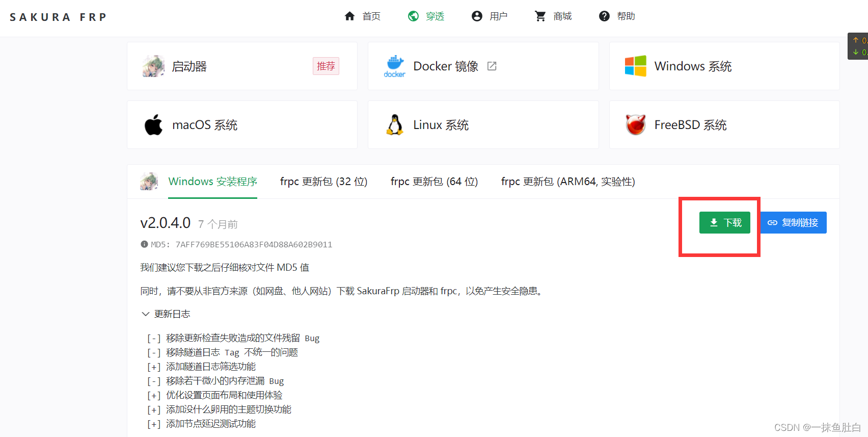Image resolution: width=868 pixels, height=437 pixels.
Task: Click the Apple logo icon
Action: pyautogui.click(x=153, y=125)
